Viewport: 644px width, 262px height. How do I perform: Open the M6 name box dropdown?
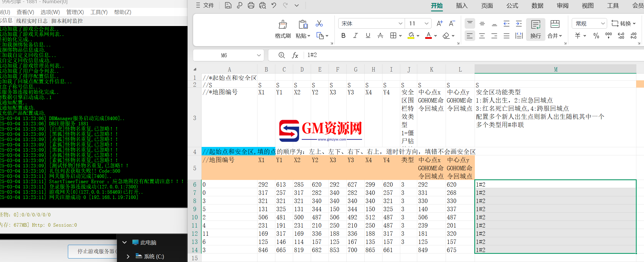[259, 55]
